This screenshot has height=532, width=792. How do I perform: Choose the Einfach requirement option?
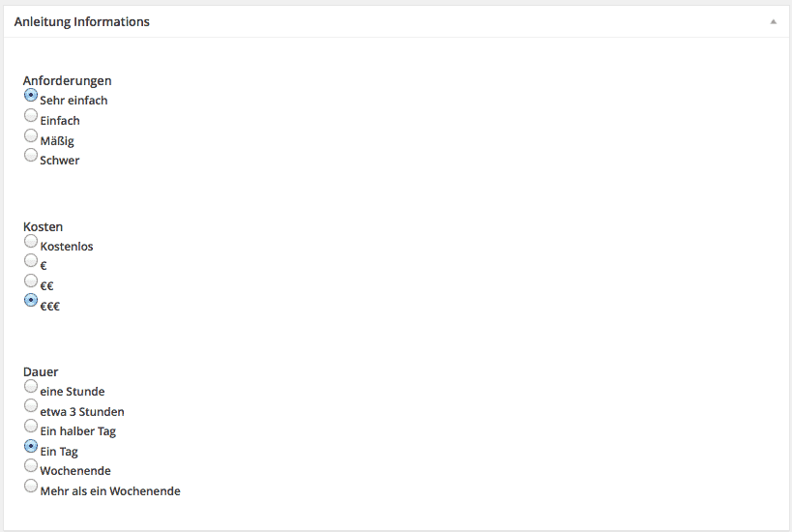(x=31, y=116)
